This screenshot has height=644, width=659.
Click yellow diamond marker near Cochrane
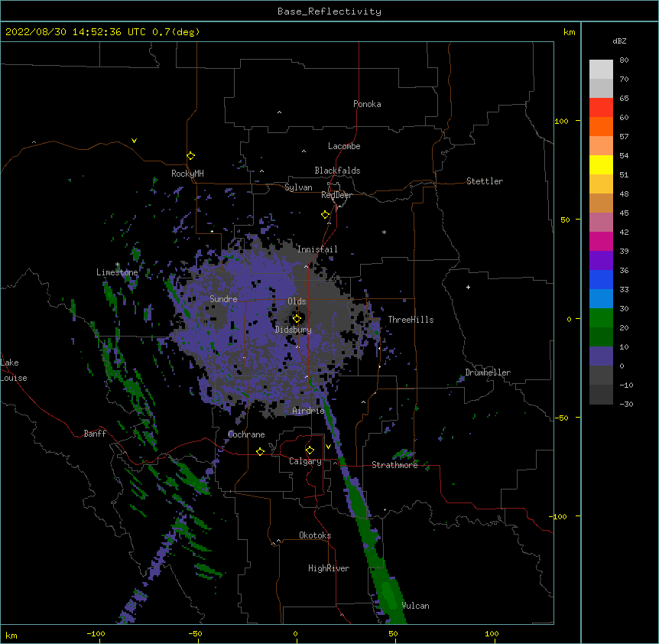[260, 451]
